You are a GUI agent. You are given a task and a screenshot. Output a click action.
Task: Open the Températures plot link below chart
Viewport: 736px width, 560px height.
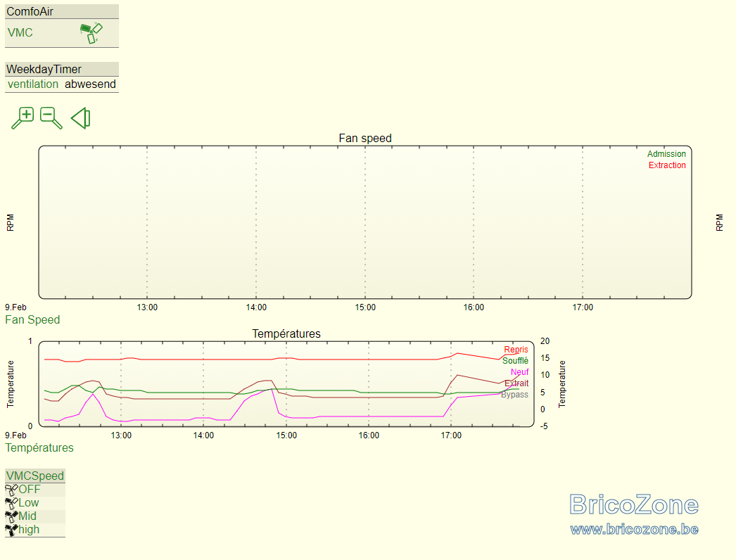(39, 448)
